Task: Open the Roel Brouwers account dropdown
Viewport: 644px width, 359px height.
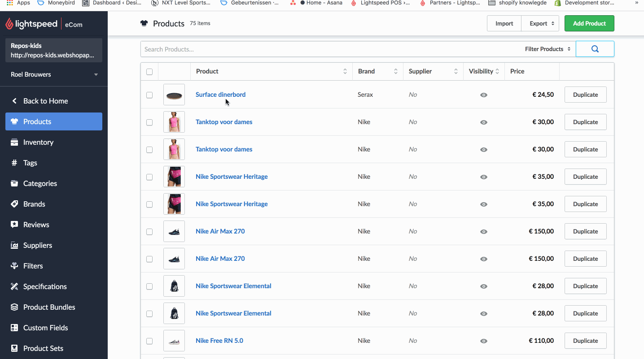Action: point(54,74)
